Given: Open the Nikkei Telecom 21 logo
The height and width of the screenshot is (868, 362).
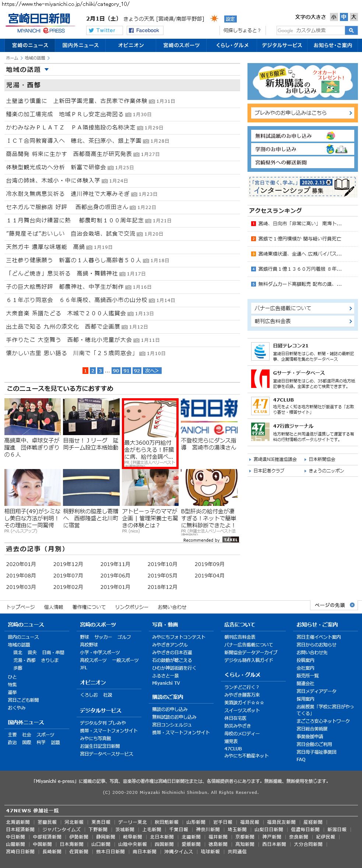Looking at the screenshot, I should pos(260,351).
